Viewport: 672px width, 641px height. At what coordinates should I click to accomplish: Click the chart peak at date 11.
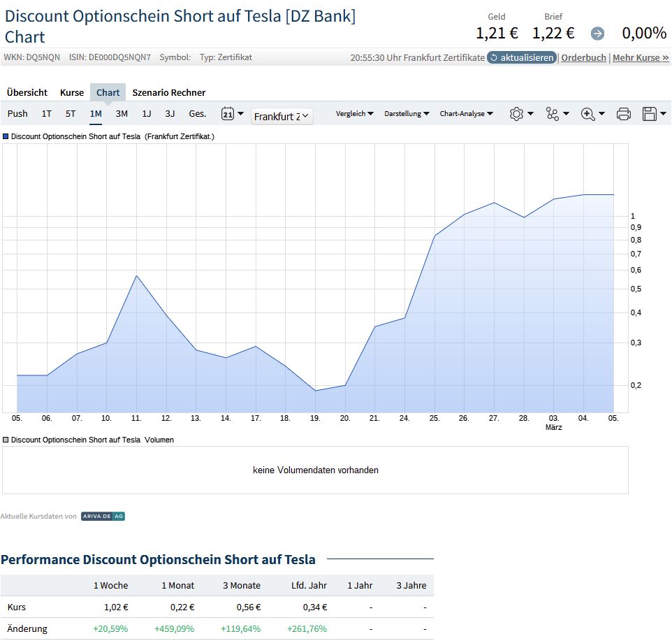[136, 275]
